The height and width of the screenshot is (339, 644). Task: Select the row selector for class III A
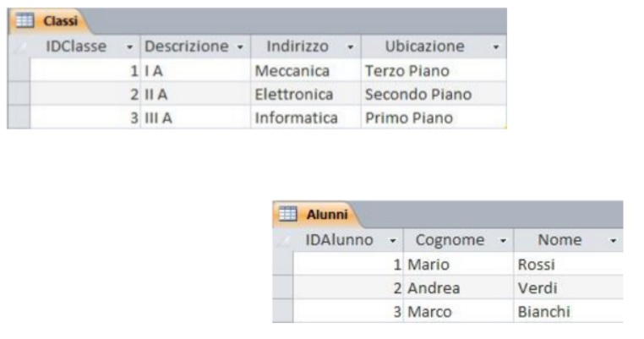tap(19, 118)
